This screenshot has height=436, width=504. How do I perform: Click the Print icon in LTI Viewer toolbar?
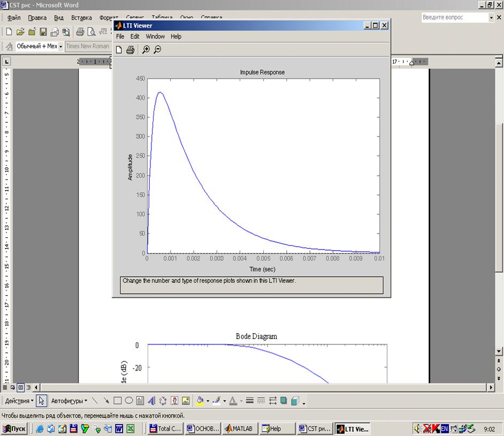click(130, 50)
